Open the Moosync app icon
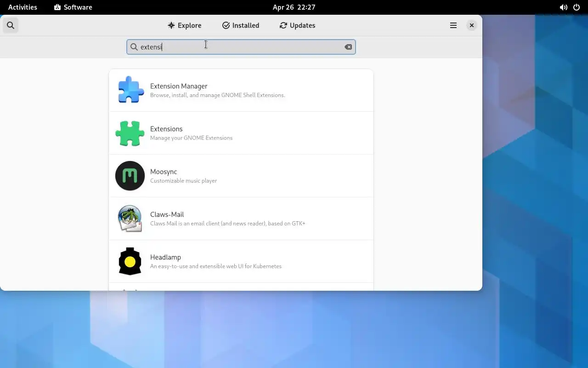 pos(130,176)
